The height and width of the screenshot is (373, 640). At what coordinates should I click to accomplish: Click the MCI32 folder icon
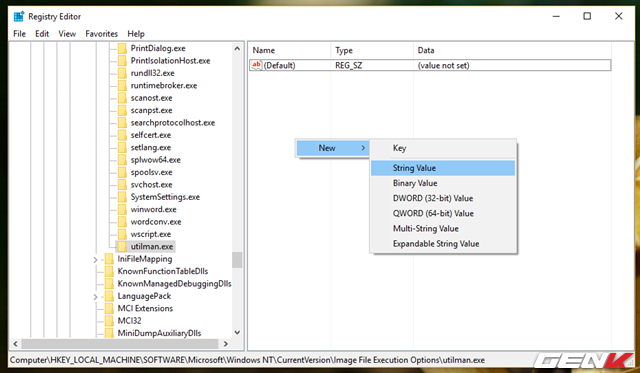[x=109, y=321]
